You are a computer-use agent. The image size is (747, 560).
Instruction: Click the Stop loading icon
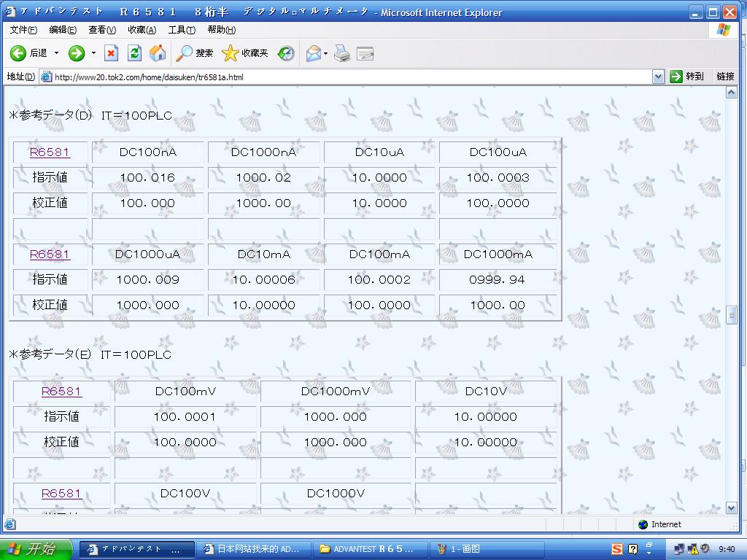tap(112, 53)
